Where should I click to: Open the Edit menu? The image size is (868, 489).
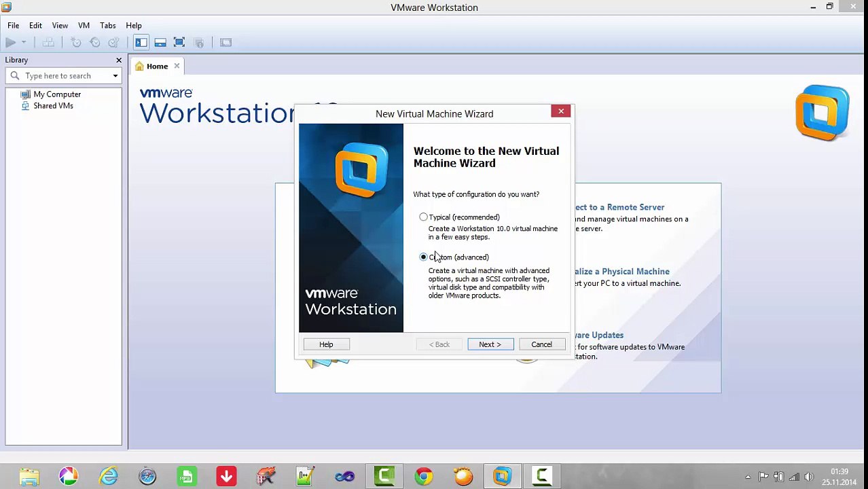pyautogui.click(x=35, y=25)
